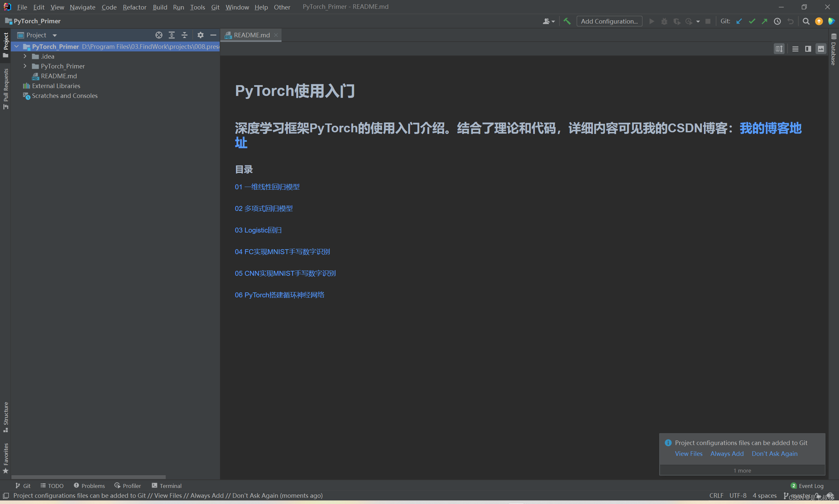Screen dimensions: 839x504
Task: Toggle the Project tool window tab
Action: coord(6,45)
